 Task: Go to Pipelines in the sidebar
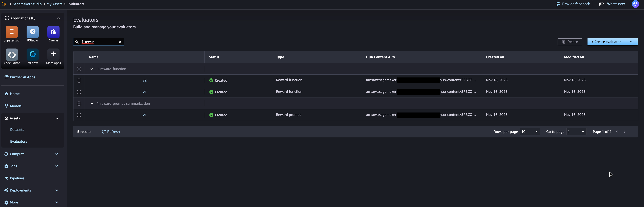tap(17, 178)
